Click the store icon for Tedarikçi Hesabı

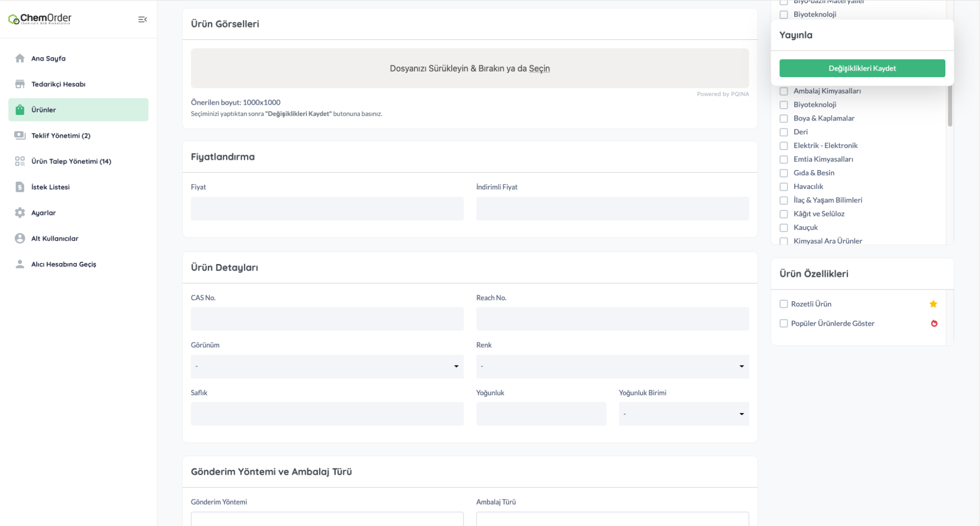[20, 84]
